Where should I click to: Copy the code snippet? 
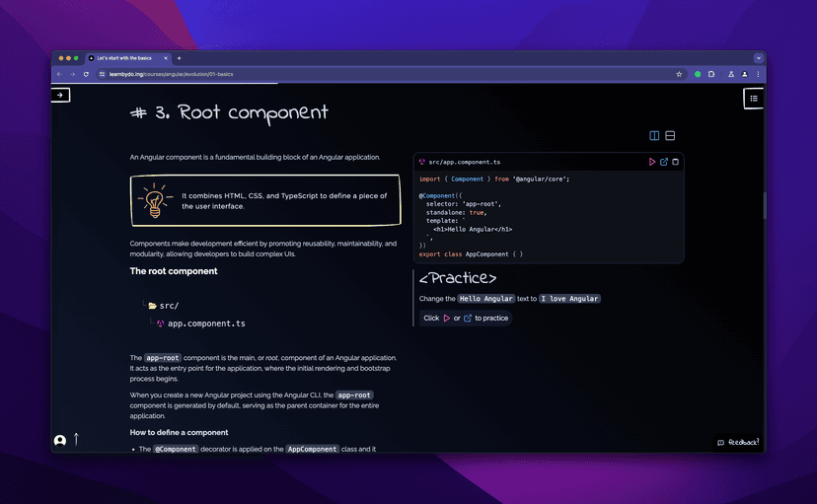pos(675,162)
